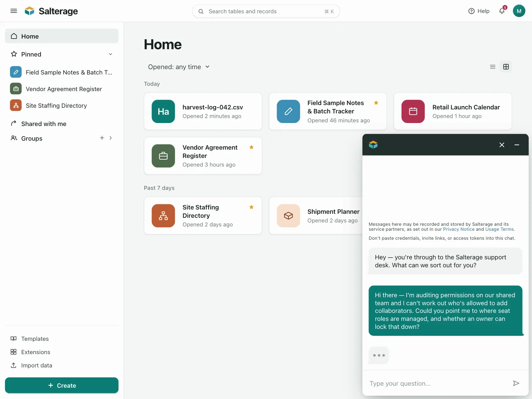Add a new group with plus icon
Screen dimensions: 532x399
point(102,138)
